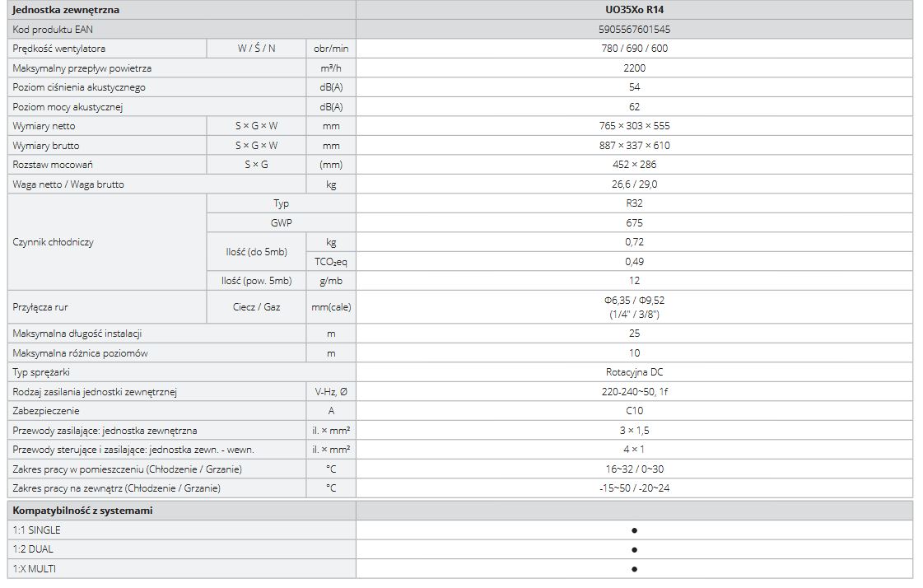Screen dimensions: 923x588
Task: Select the Kompatybilność z systemami header
Action: [x=82, y=511]
